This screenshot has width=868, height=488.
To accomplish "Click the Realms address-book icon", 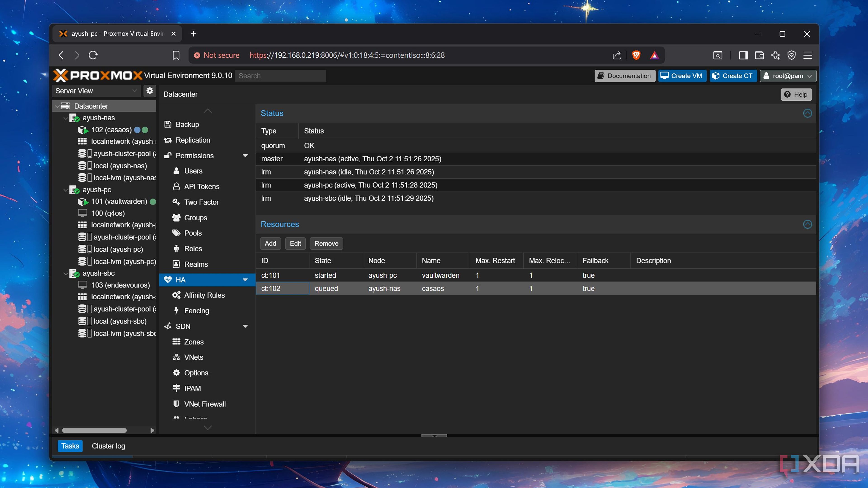I will [176, 264].
